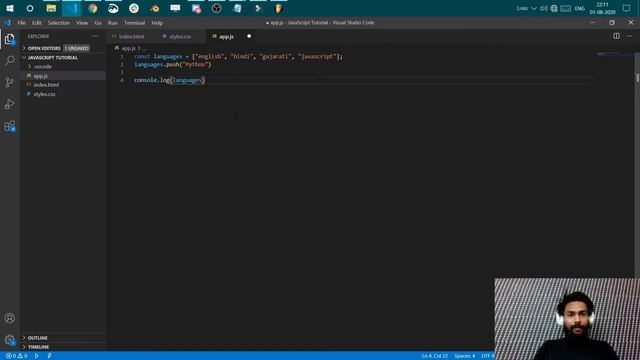Viewport: 640px width, 360px height.
Task: Open the Run menu
Action: pos(113,23)
